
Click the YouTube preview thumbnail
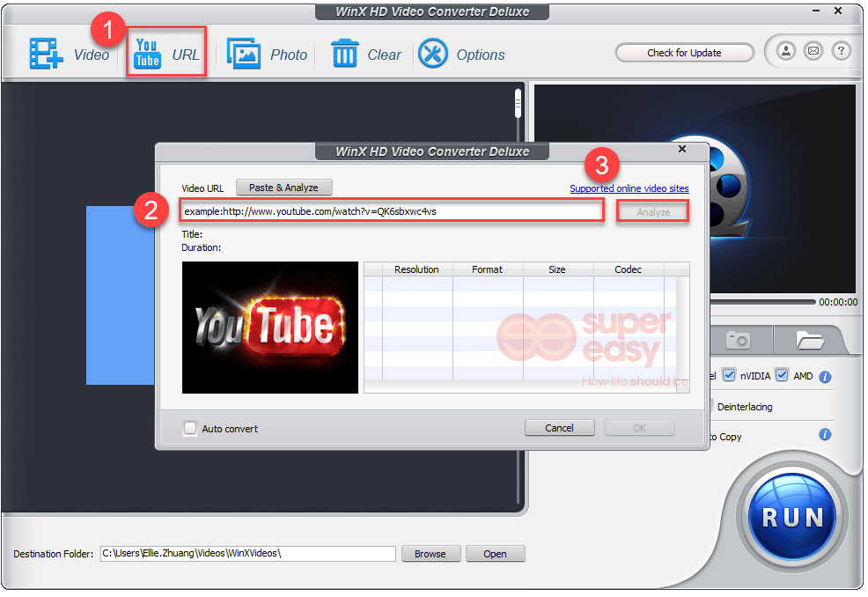(270, 328)
